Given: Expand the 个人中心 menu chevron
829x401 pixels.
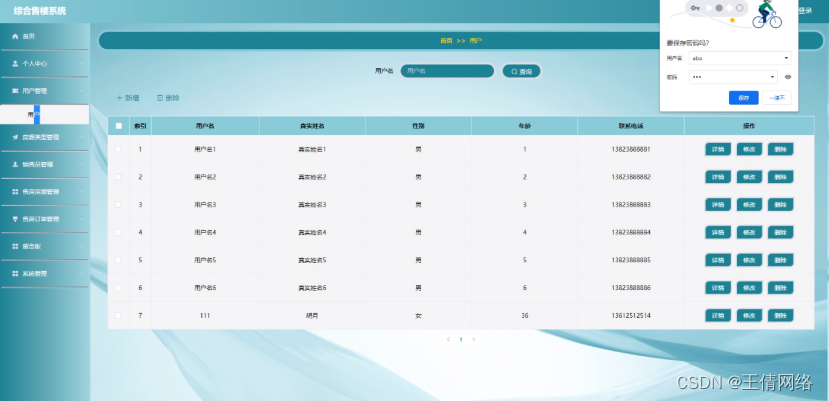Looking at the screenshot, I should [x=81, y=63].
